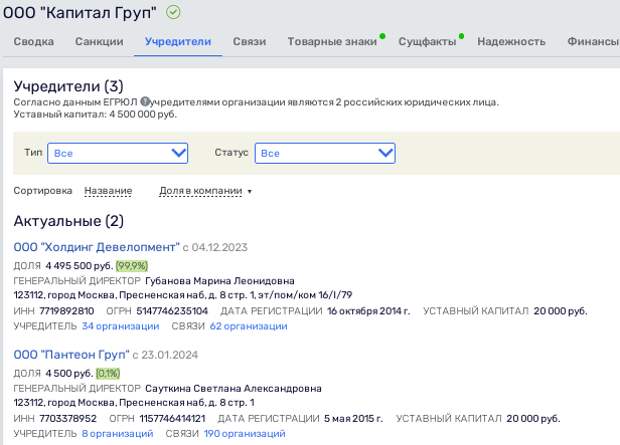
Task: Open the Сущфакты tab
Action: pos(427,42)
